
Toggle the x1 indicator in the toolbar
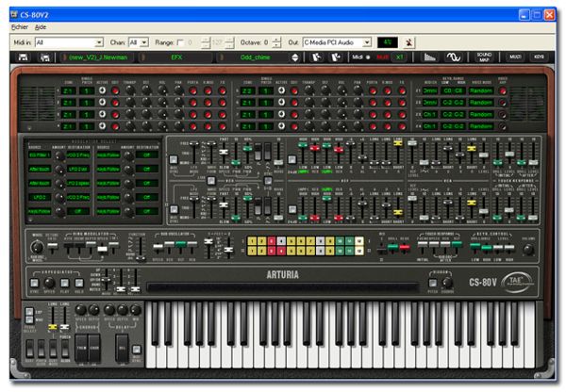[399, 57]
